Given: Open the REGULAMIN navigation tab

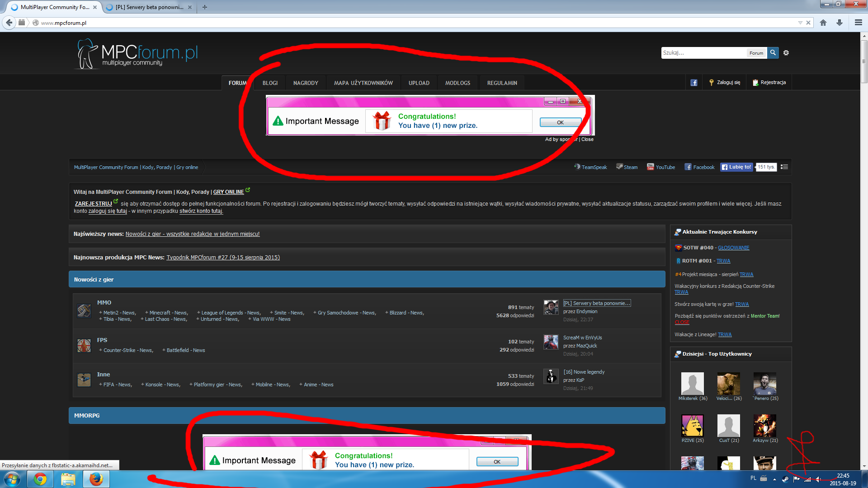Looking at the screenshot, I should 502,83.
